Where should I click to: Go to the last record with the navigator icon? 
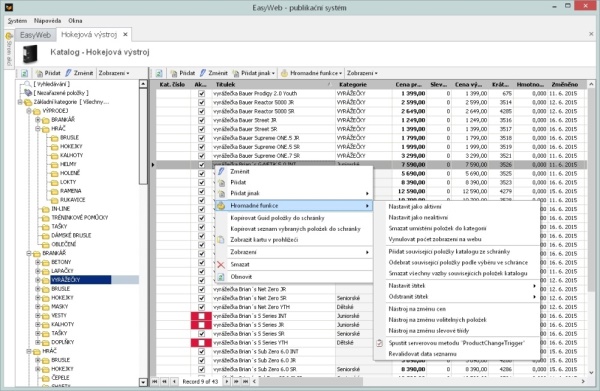click(245, 381)
